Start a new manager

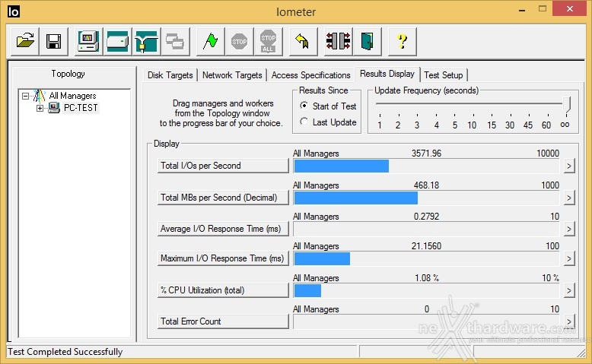pyautogui.click(x=88, y=41)
